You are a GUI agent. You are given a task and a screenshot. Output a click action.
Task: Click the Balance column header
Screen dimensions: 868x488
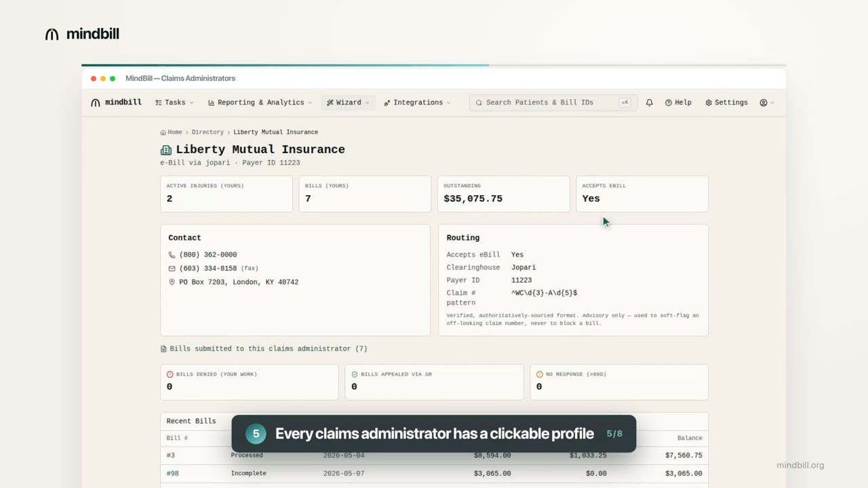(690, 438)
